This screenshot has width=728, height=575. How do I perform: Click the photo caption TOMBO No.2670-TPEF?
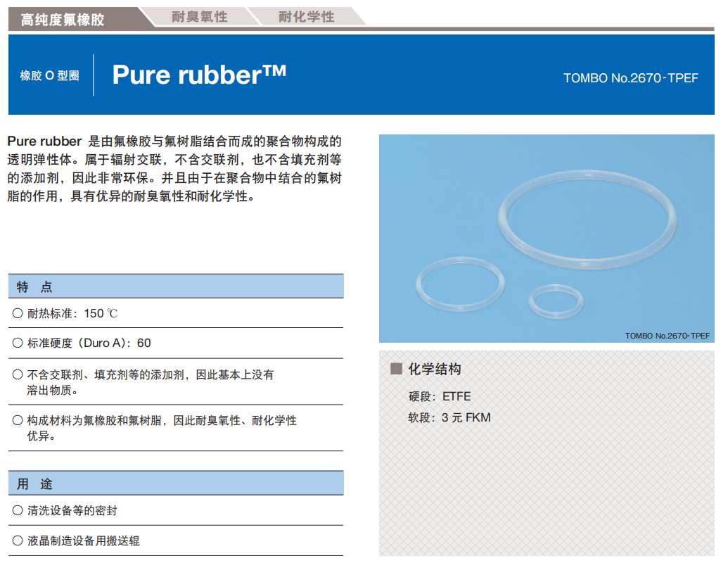(x=668, y=335)
